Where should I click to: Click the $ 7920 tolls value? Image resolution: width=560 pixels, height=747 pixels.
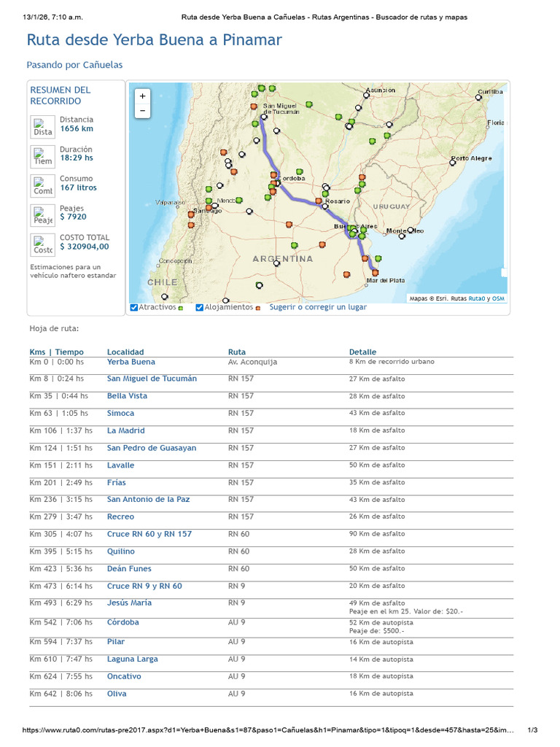click(74, 217)
